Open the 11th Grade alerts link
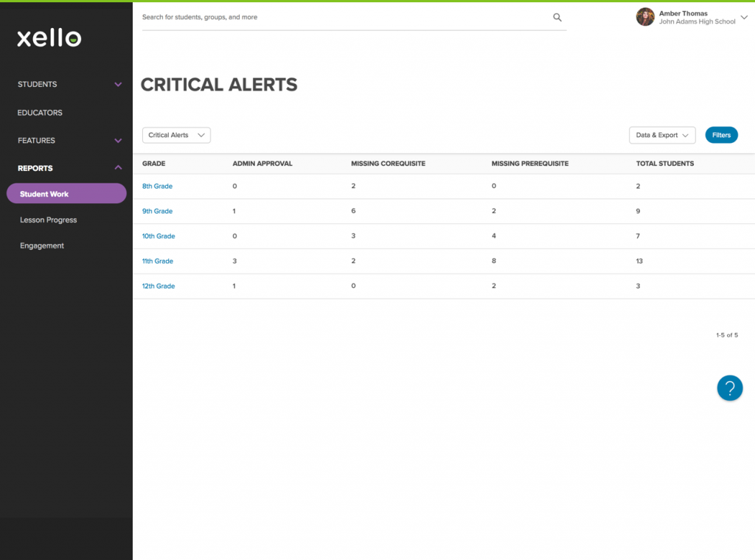Viewport: 755px width, 560px height. pyautogui.click(x=158, y=262)
